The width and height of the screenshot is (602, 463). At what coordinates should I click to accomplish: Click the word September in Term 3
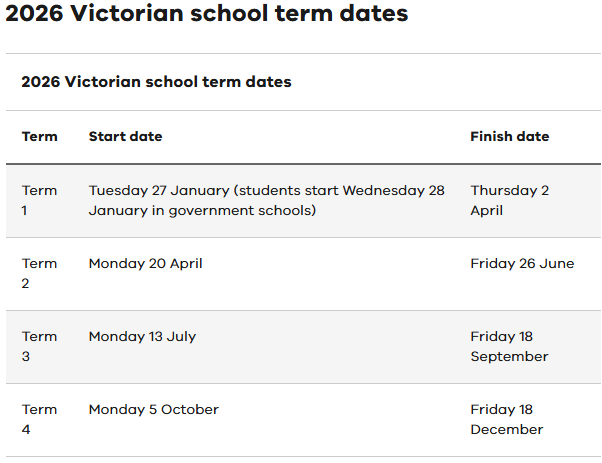pyautogui.click(x=509, y=356)
